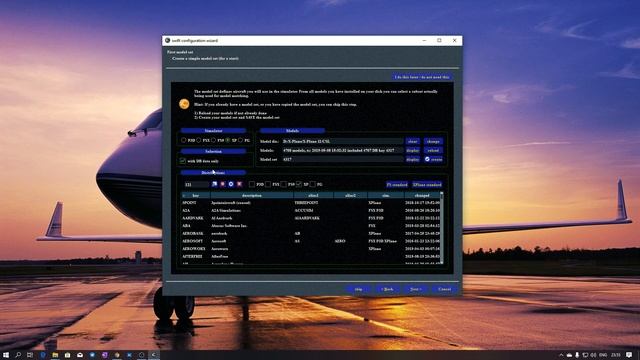The width and height of the screenshot is (640, 360).
Task: Select the FS9 simulator radio button
Action: 213,140
